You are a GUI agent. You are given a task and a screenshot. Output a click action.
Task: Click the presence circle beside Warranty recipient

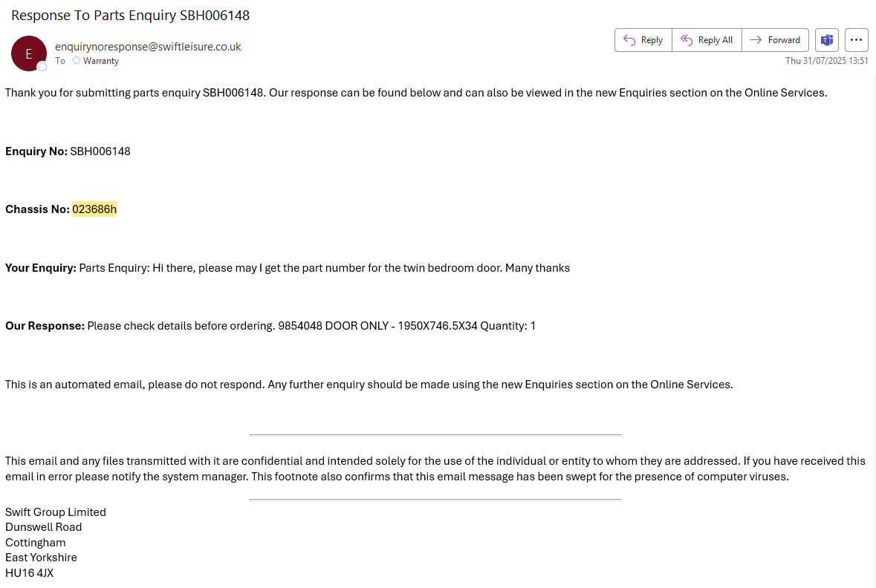(x=77, y=61)
